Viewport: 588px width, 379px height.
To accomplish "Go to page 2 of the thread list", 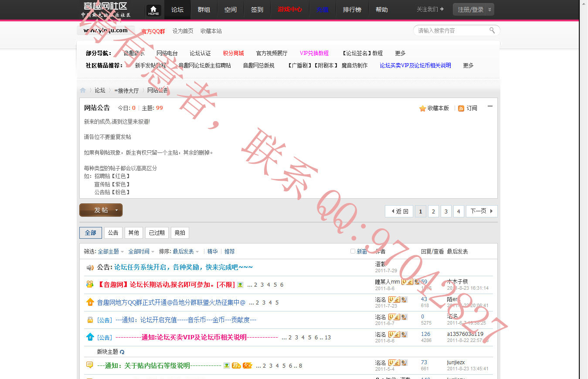I will (433, 211).
